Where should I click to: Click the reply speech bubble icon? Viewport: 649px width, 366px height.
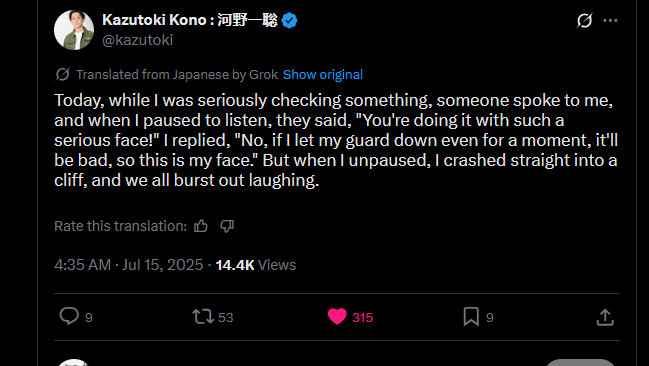[x=69, y=316]
